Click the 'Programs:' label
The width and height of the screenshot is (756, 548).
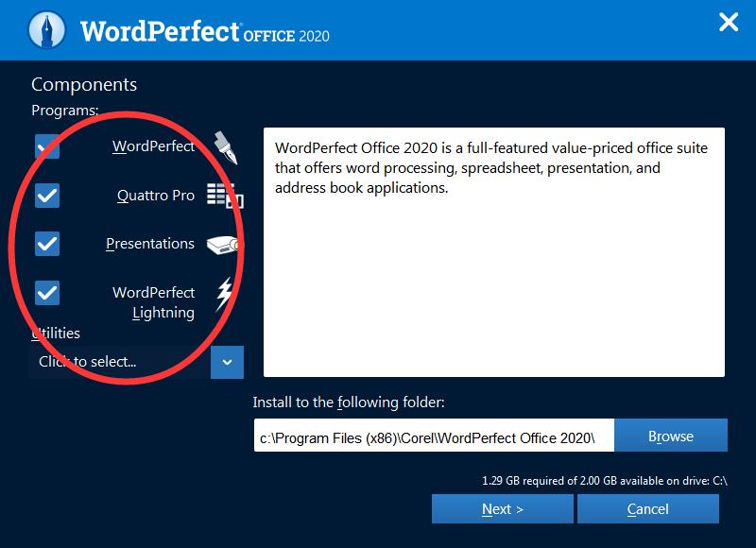pos(64,111)
